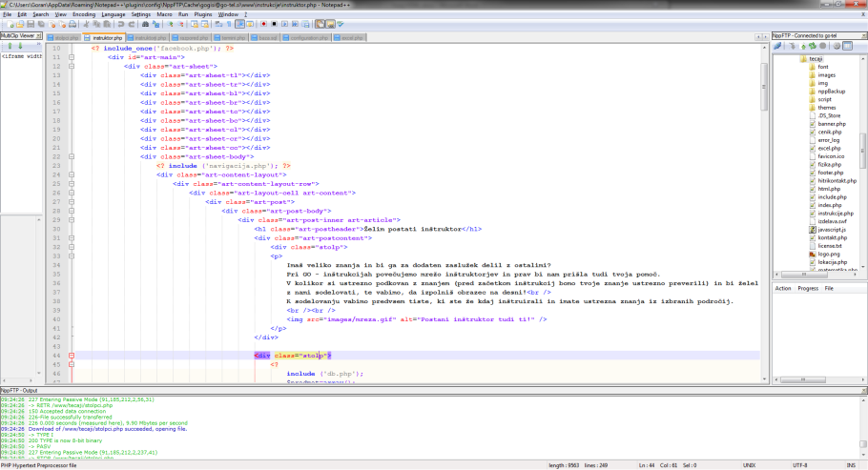Click the Save recorded macro icon
Screen dimensions: 868x470
(x=305, y=25)
